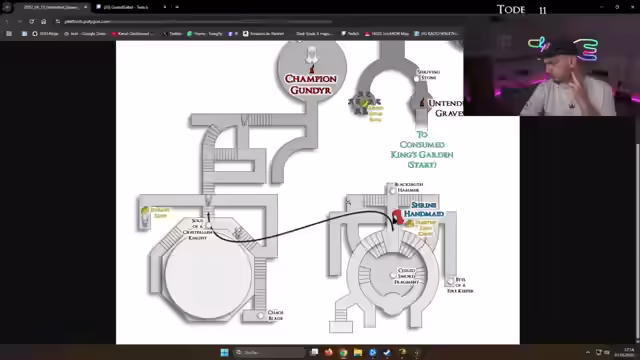Screen dimensions: 640x360
Task: Click the vertical scrollbar of the page
Action: click(638, 241)
